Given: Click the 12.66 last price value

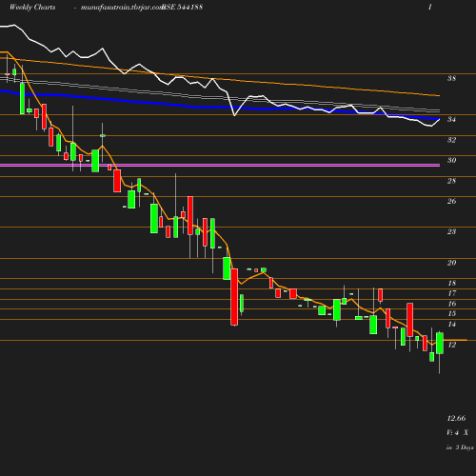Looking at the screenshot, I should point(456,418).
